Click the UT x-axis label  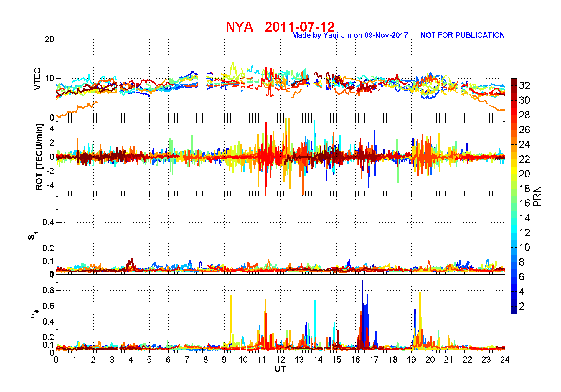[280, 369]
